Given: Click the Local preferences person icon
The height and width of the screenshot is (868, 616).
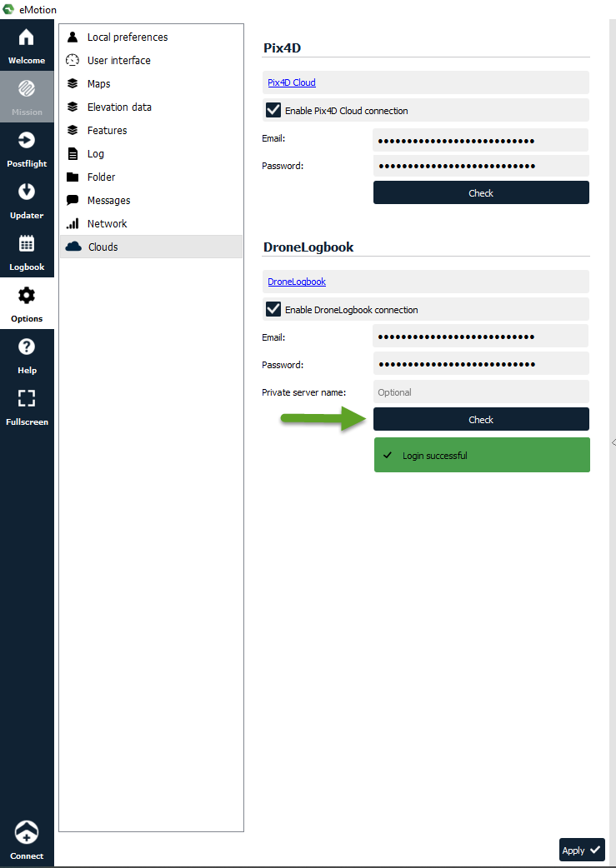Looking at the screenshot, I should 73,37.
